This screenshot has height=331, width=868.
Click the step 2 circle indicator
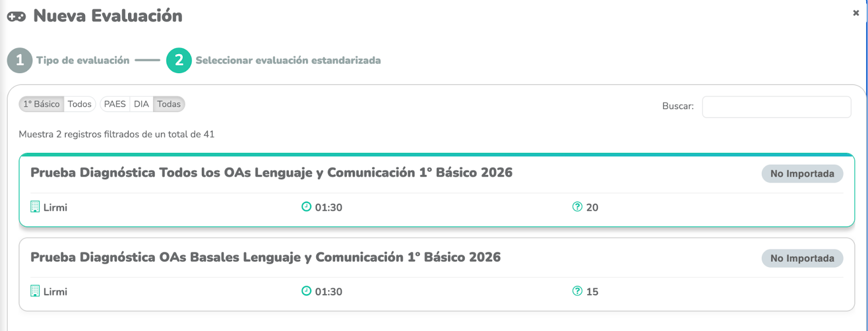(179, 60)
